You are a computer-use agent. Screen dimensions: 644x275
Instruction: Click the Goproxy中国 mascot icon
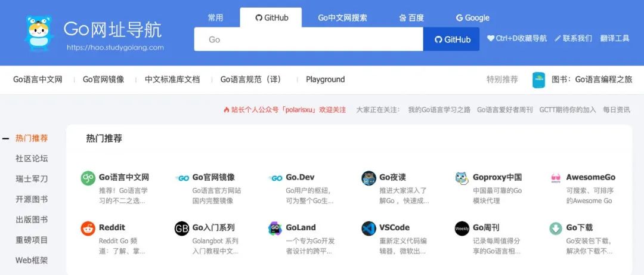click(462, 178)
